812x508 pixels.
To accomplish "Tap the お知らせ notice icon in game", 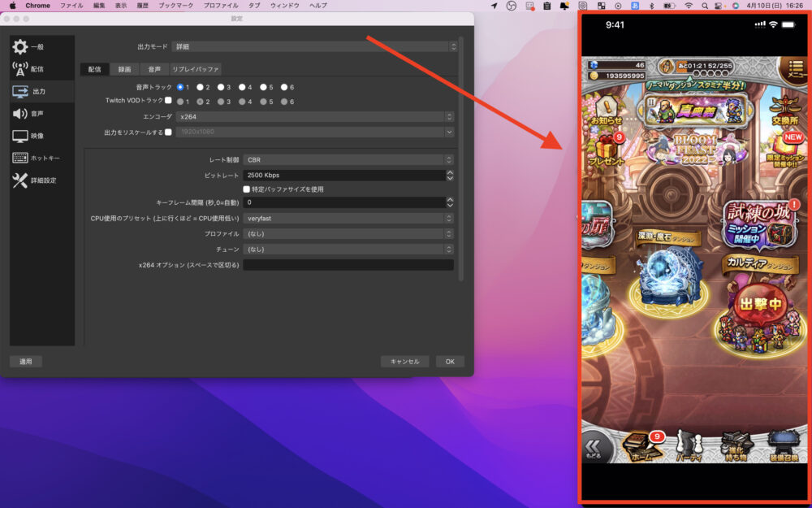I will (606, 111).
